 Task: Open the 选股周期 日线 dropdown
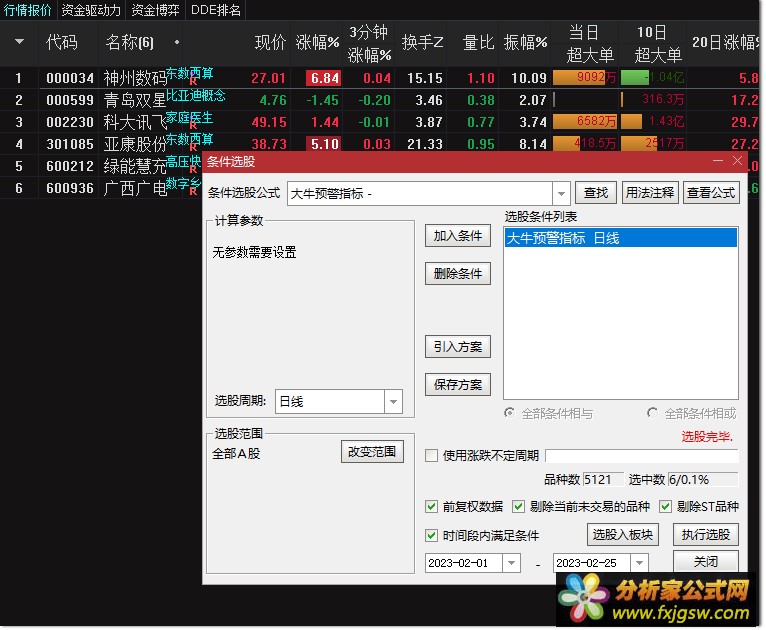(393, 401)
